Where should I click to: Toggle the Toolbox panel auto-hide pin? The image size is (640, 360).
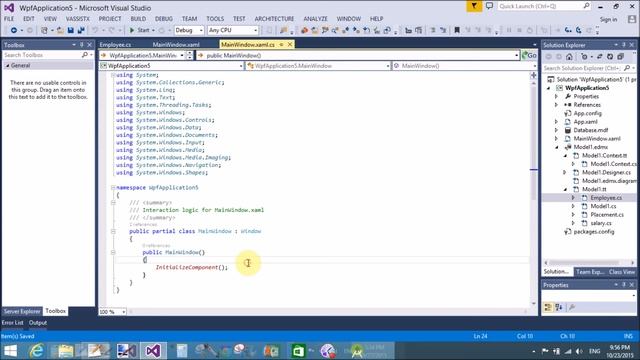(x=82, y=45)
